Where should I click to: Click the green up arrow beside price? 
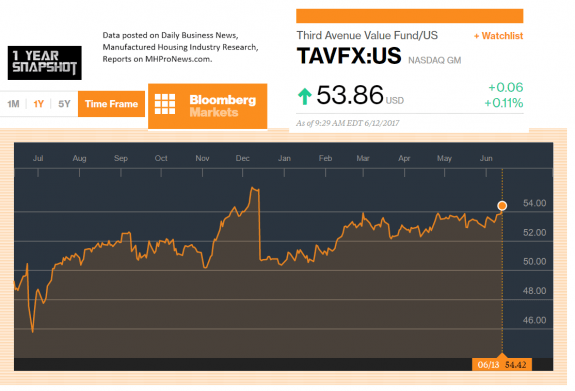pos(305,96)
